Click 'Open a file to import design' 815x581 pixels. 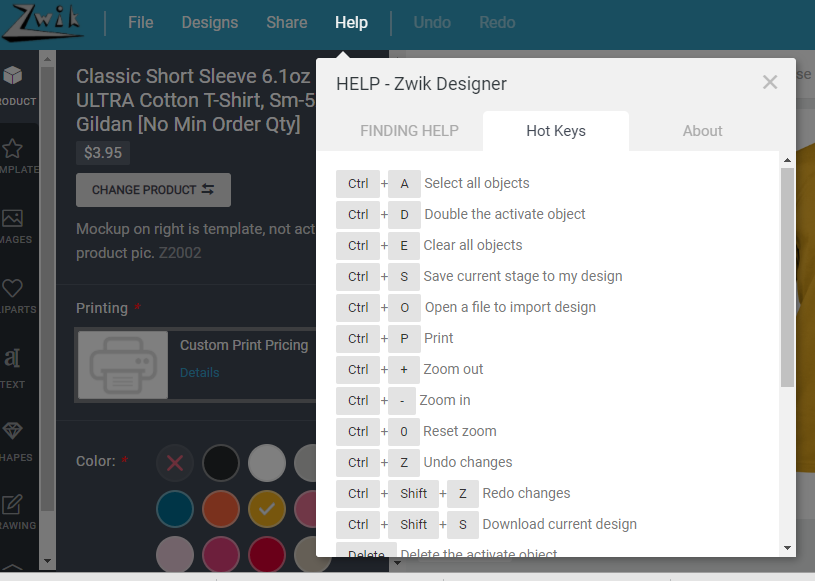tap(510, 307)
